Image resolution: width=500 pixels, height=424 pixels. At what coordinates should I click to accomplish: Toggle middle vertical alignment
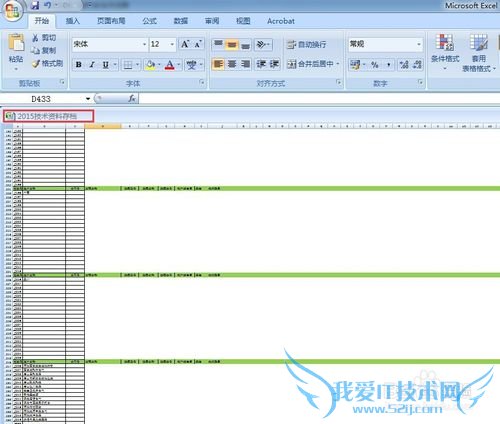pos(232,44)
